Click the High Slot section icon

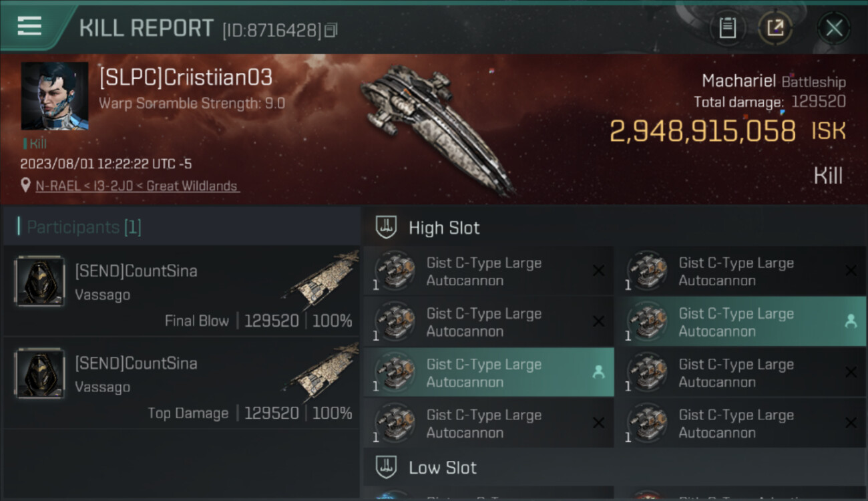pos(387,228)
